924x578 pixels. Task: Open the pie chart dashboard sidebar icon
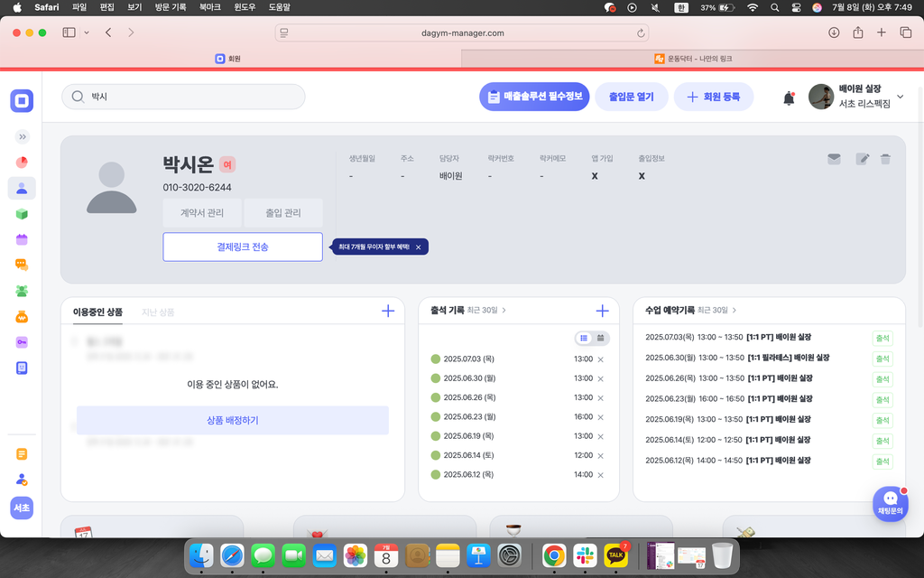(22, 163)
